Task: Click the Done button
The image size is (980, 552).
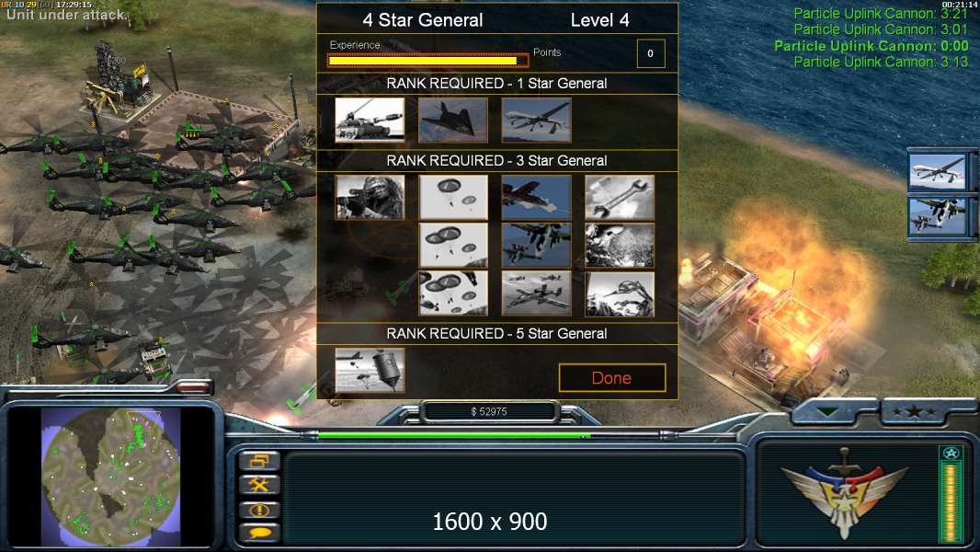Action: pyautogui.click(x=612, y=377)
